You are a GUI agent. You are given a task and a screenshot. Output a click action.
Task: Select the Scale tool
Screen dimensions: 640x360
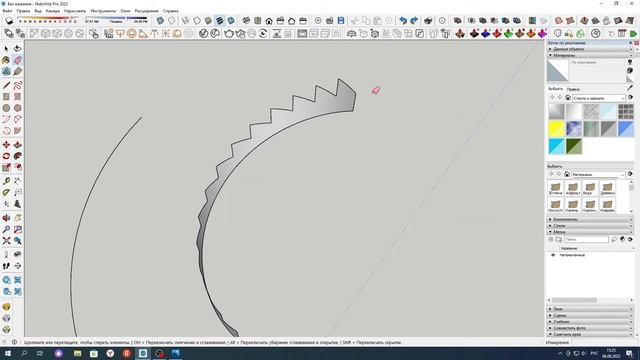[6, 168]
